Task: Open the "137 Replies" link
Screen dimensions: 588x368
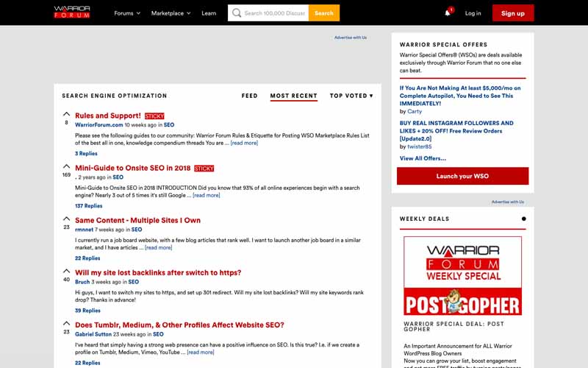Action: pyautogui.click(x=88, y=206)
